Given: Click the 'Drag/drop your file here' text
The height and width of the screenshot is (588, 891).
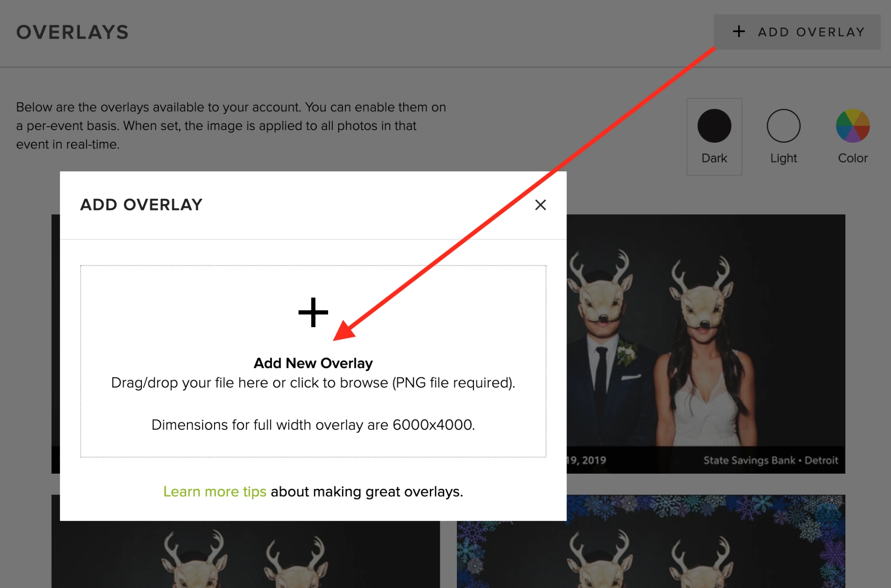Looking at the screenshot, I should (x=313, y=383).
